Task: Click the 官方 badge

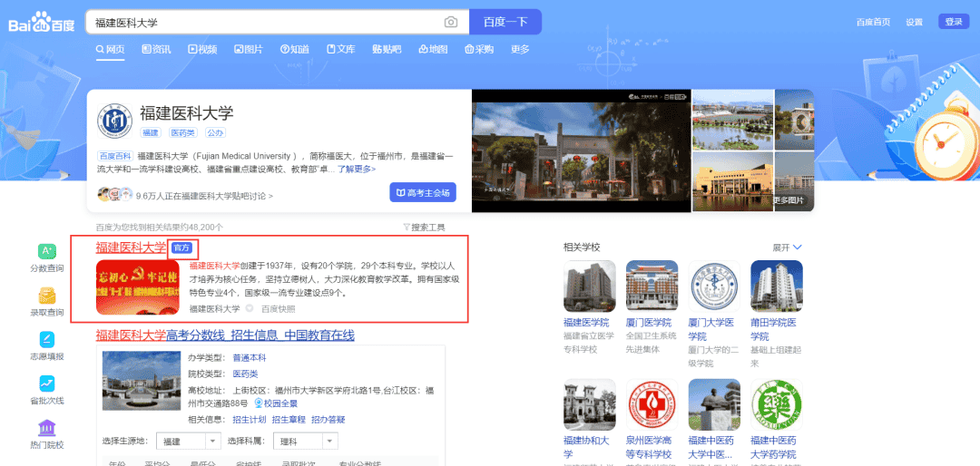Action: (x=181, y=248)
